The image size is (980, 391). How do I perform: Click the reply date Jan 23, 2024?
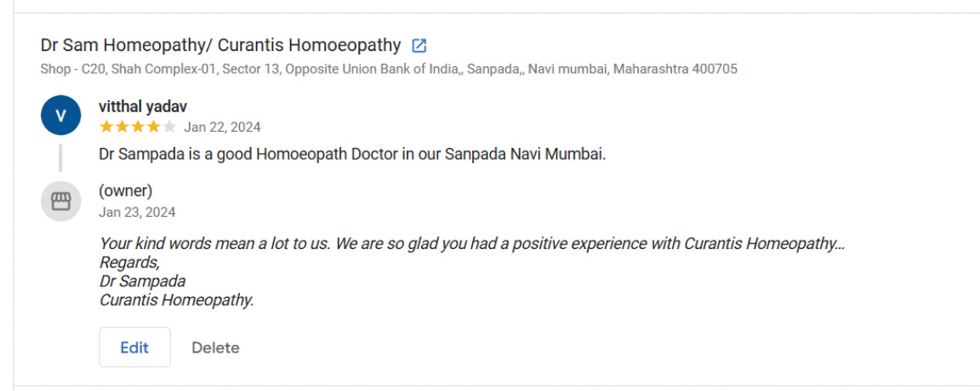point(137,212)
